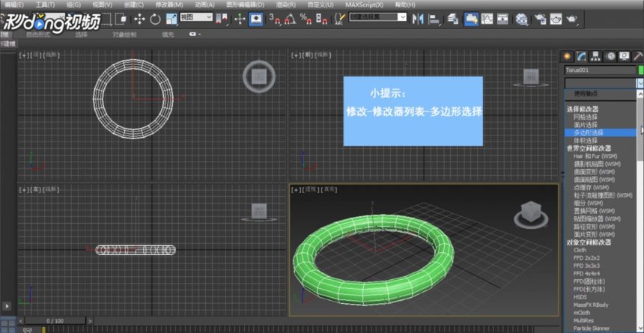Image resolution: width=644 pixels, height=333 pixels.
Task: Click the Align tool icon
Action: pos(434,19)
